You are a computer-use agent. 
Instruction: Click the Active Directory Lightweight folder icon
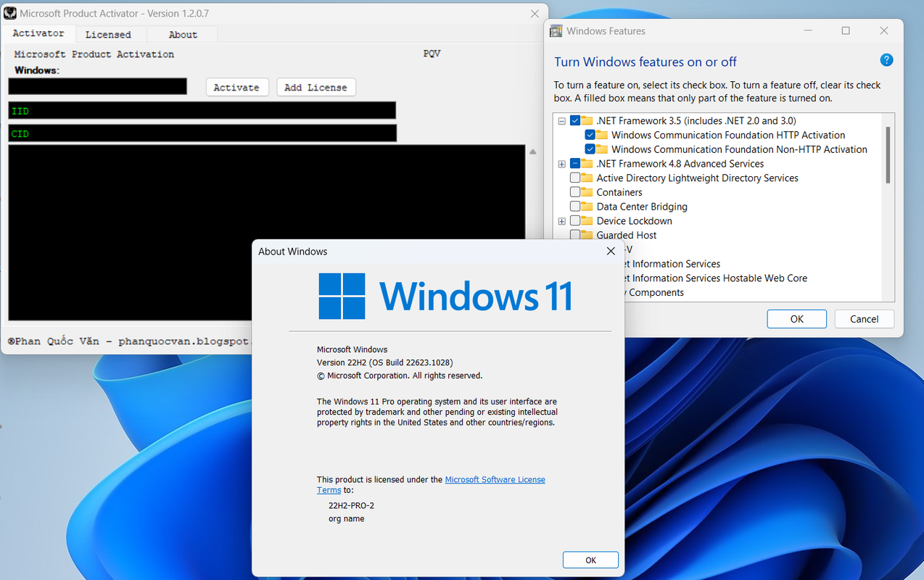click(587, 178)
